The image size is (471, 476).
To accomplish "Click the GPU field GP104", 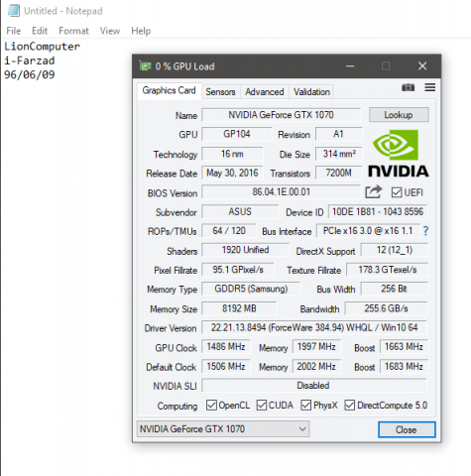I will [x=237, y=134].
